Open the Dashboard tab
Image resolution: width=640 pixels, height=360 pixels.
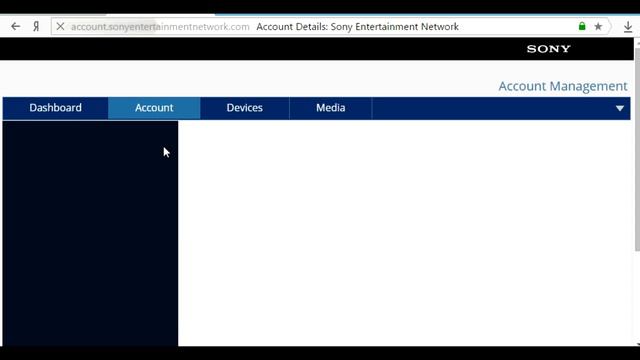point(56,108)
